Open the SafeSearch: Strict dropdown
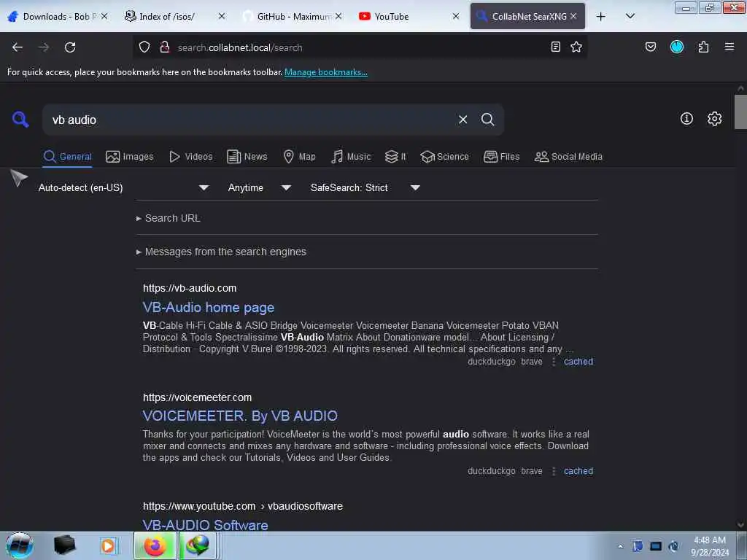Screen dimensions: 747x560 365,187
